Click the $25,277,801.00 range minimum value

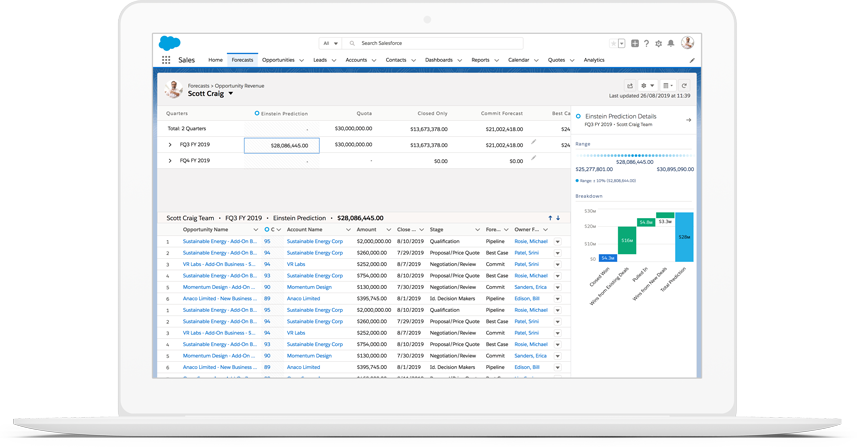point(594,169)
